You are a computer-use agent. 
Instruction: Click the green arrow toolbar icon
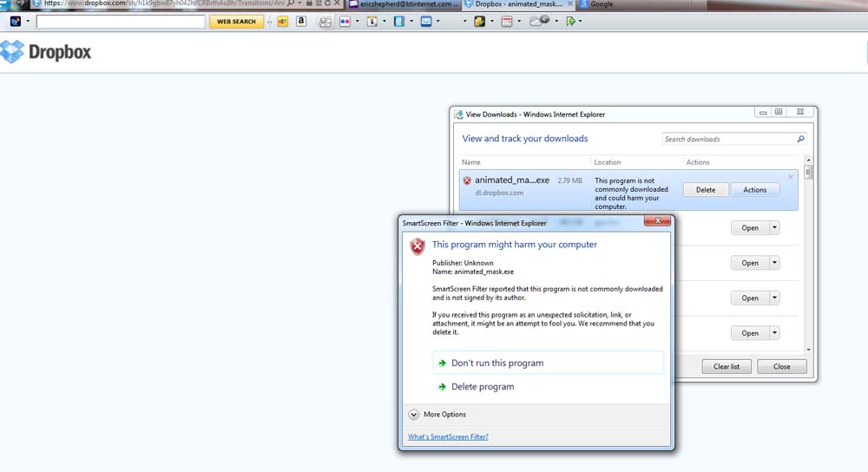571,22
